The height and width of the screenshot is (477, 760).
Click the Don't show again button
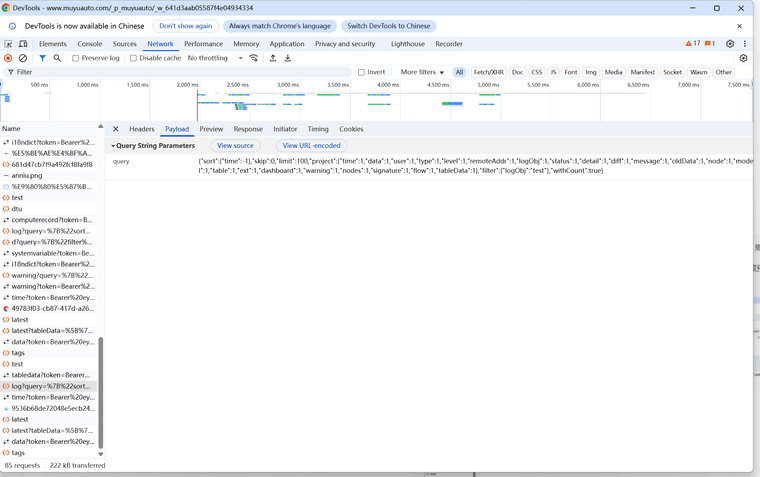[186, 26]
